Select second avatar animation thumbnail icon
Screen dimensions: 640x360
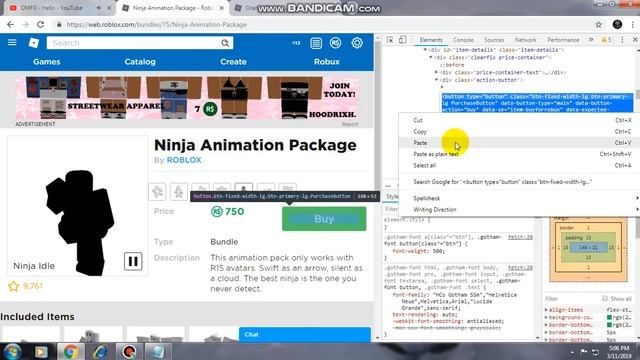(x=179, y=191)
